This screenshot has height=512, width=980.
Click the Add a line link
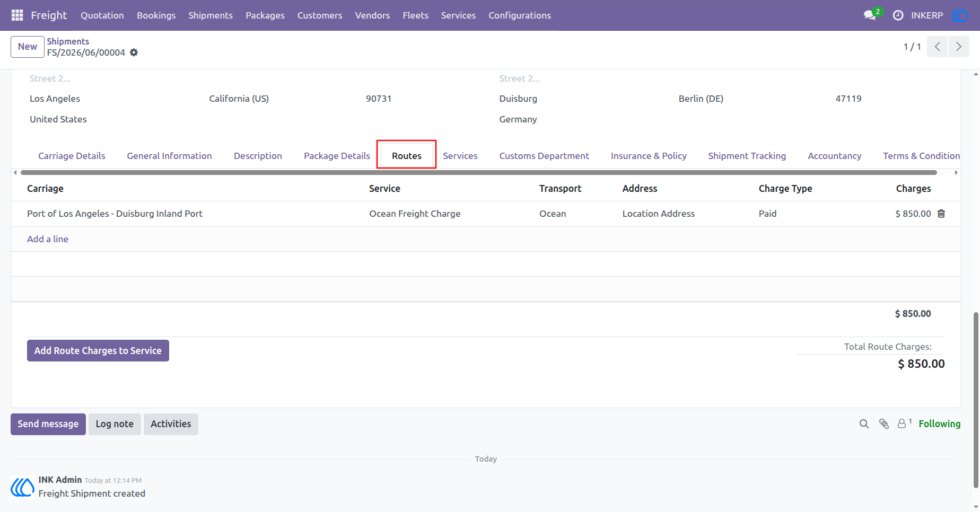[48, 239]
